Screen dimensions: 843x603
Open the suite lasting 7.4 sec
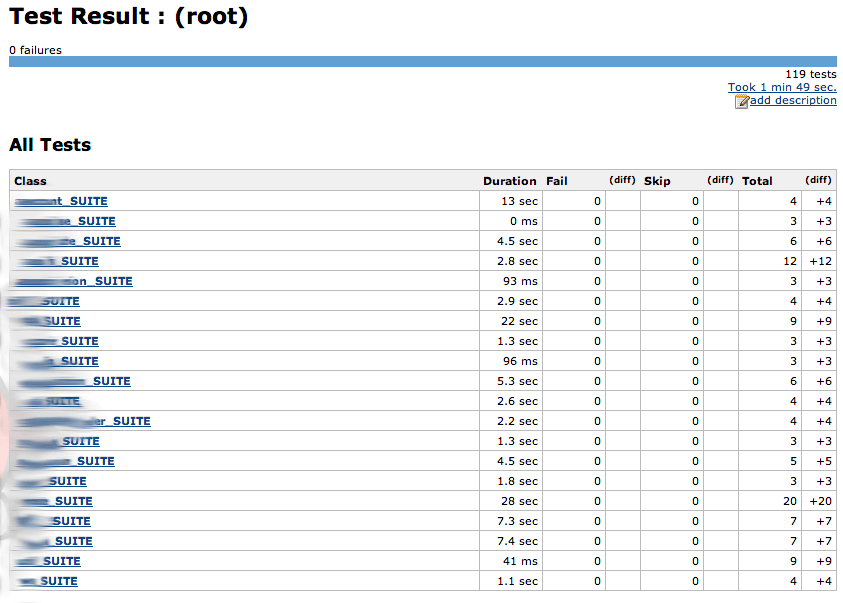tap(55, 541)
